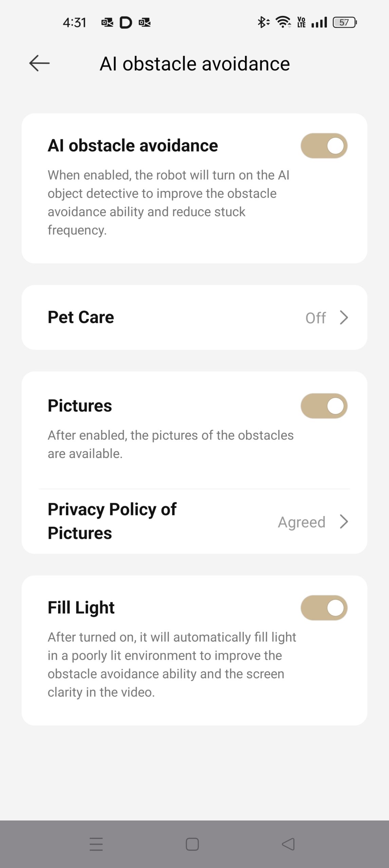Viewport: 389px width, 868px height.
Task: Disable the AI obstacle avoidance toggle
Action: (324, 146)
